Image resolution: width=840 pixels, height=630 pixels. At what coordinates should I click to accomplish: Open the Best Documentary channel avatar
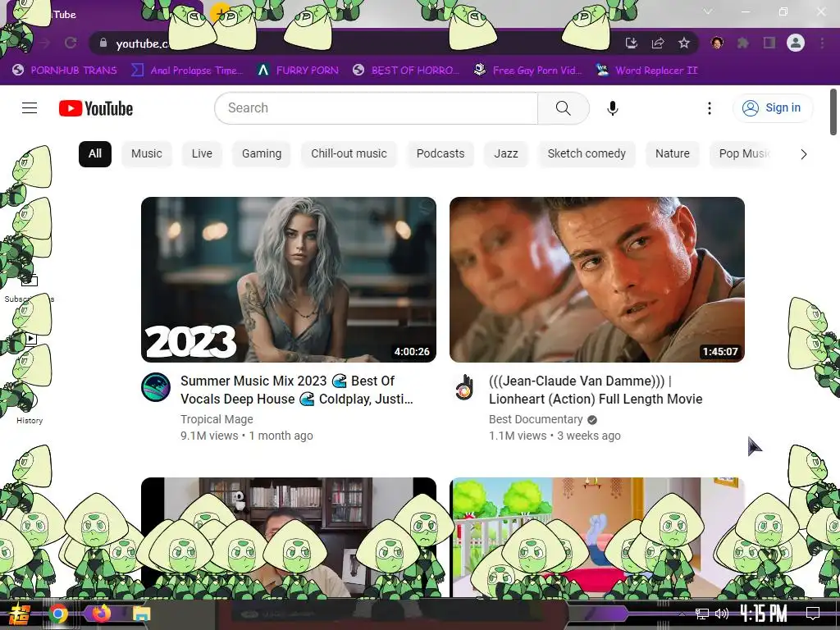click(464, 387)
